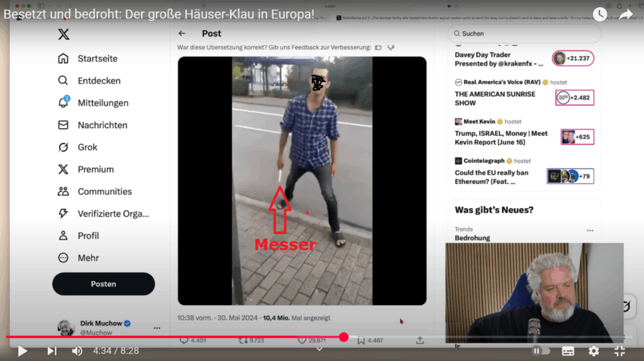Click the post reply count icon
Screen dimensions: 644x361
click(x=184, y=340)
